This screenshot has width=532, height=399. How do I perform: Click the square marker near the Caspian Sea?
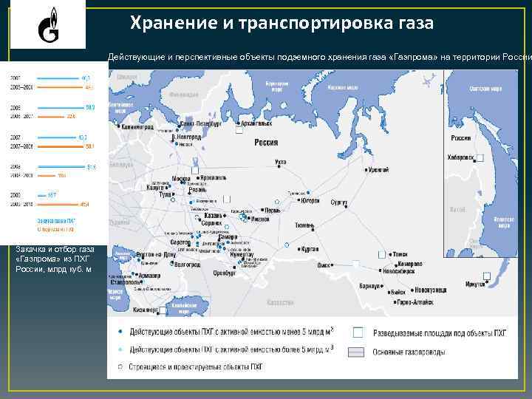click(x=163, y=310)
